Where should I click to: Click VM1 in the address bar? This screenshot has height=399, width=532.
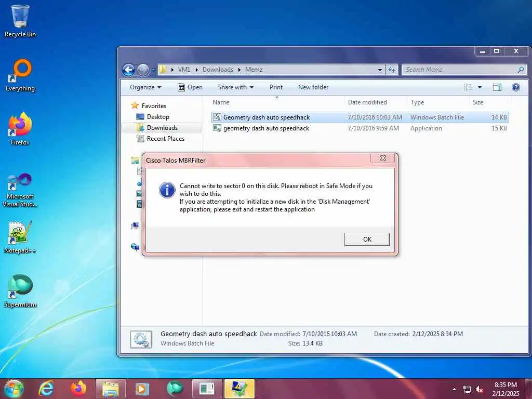(x=184, y=70)
